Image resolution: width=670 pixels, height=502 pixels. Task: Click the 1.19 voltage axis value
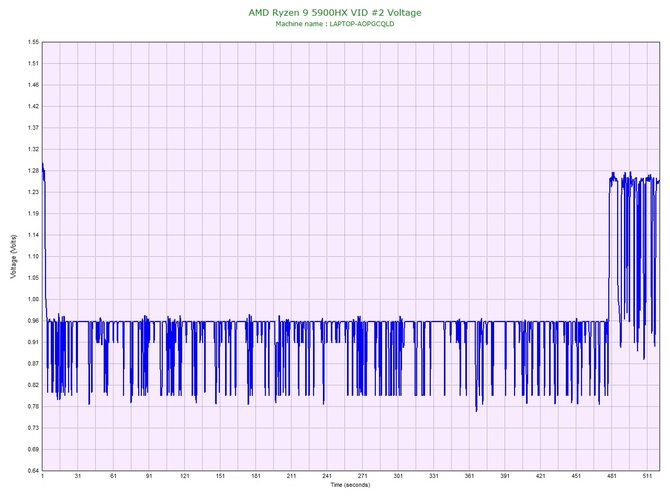[x=33, y=213]
